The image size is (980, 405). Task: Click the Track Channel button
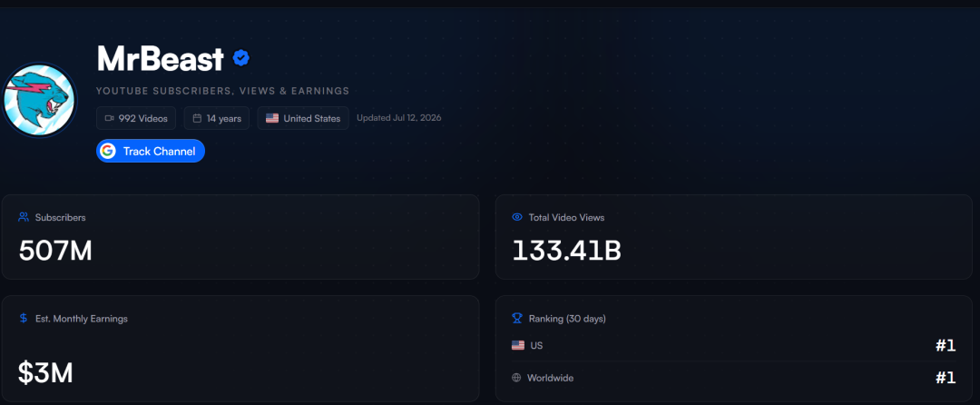coord(151,151)
